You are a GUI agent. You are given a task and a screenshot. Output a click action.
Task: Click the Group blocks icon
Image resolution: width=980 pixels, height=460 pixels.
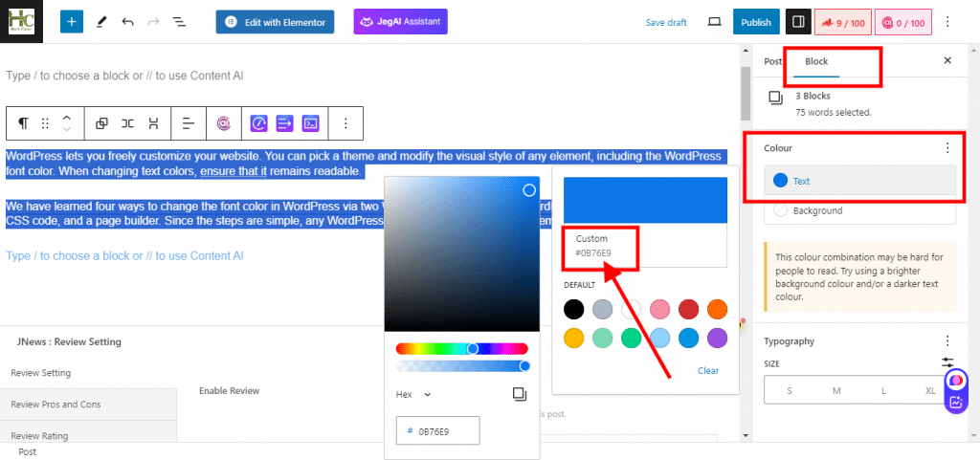pyautogui.click(x=101, y=123)
